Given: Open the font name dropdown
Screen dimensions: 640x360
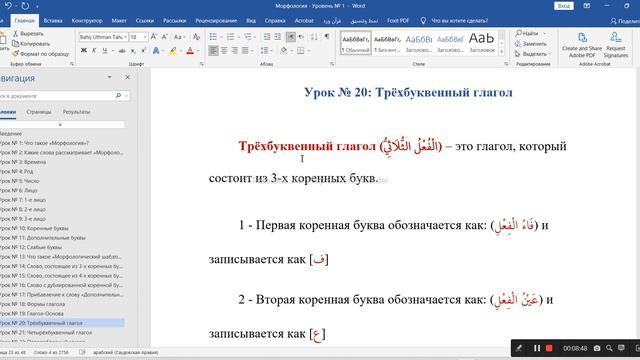Looking at the screenshot, I should point(125,37).
